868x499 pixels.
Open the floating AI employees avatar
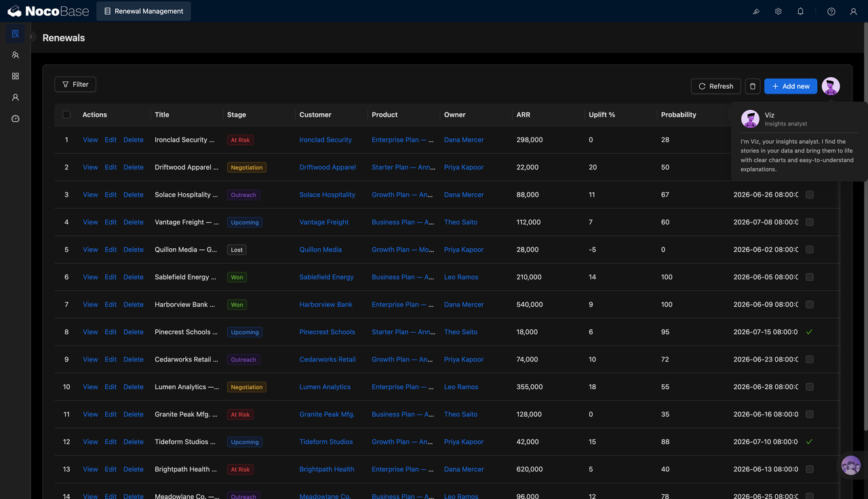[851, 465]
